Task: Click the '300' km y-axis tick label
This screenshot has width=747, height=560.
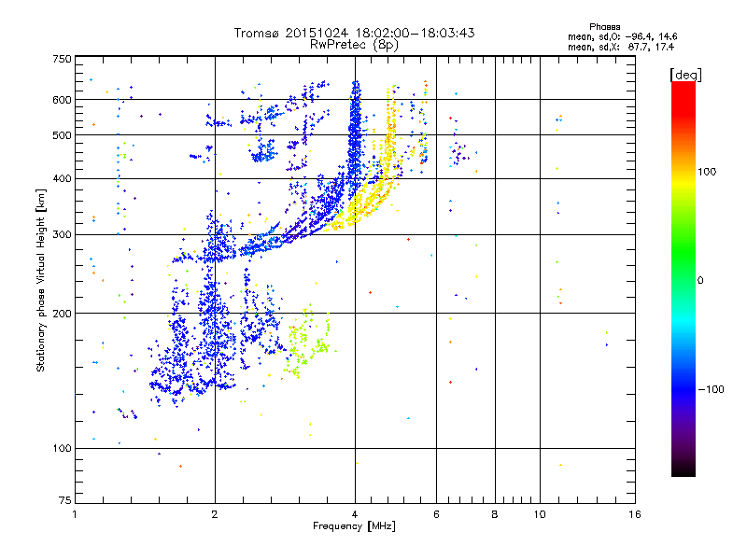Action: click(62, 234)
